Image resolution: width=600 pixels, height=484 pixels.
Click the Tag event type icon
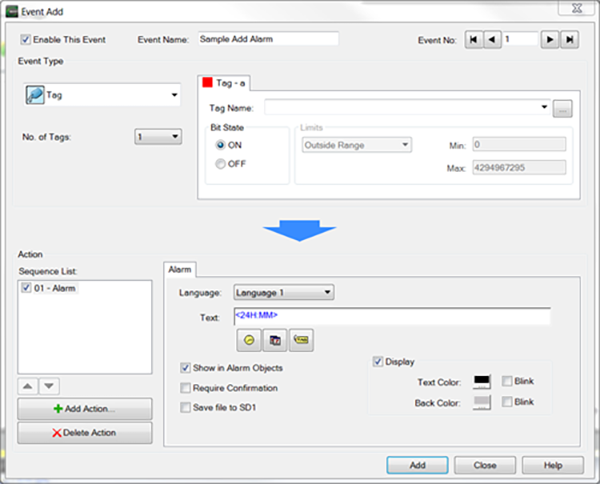[x=35, y=95]
